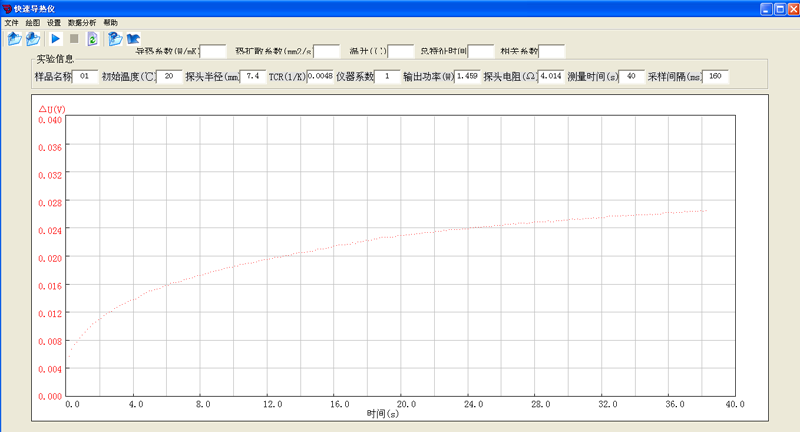Click the TCR(1/K) value field

click(x=320, y=76)
